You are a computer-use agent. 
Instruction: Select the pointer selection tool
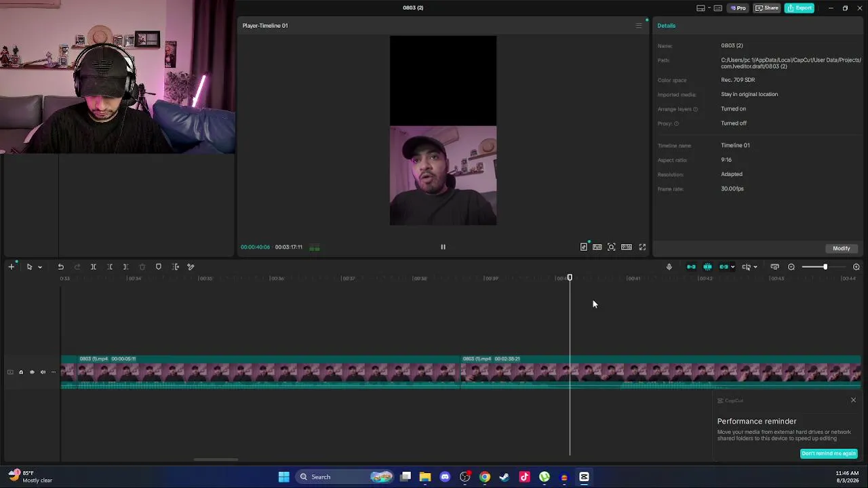click(29, 267)
